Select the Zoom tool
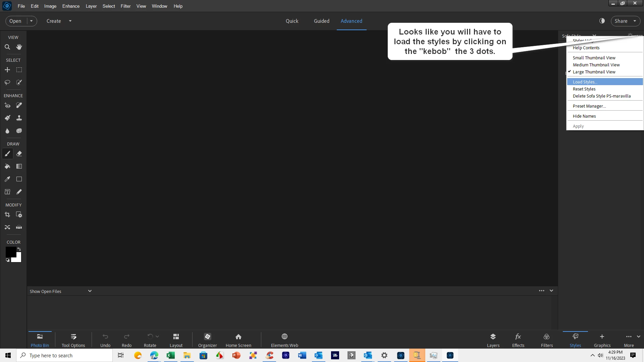The width and height of the screenshot is (644, 362). (x=7, y=47)
